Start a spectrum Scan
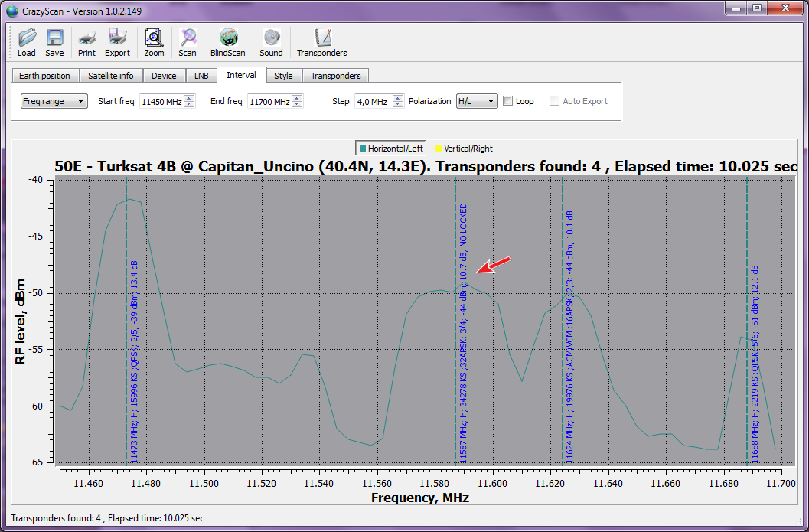The width and height of the screenshot is (809, 532). pyautogui.click(x=188, y=38)
